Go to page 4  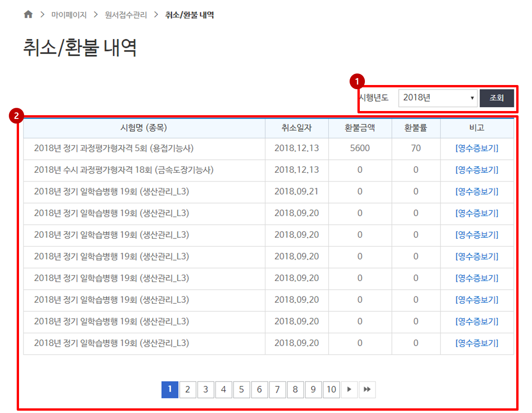224,389
